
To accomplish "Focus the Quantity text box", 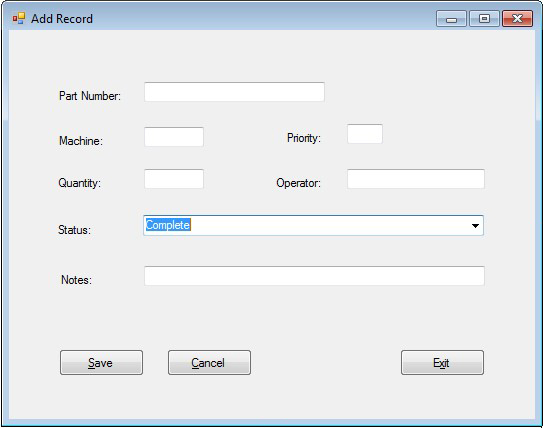I will (174, 179).
